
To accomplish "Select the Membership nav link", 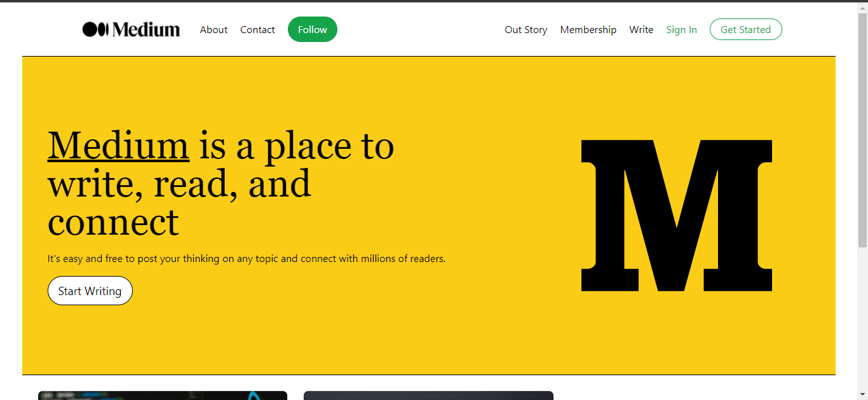I will (588, 29).
